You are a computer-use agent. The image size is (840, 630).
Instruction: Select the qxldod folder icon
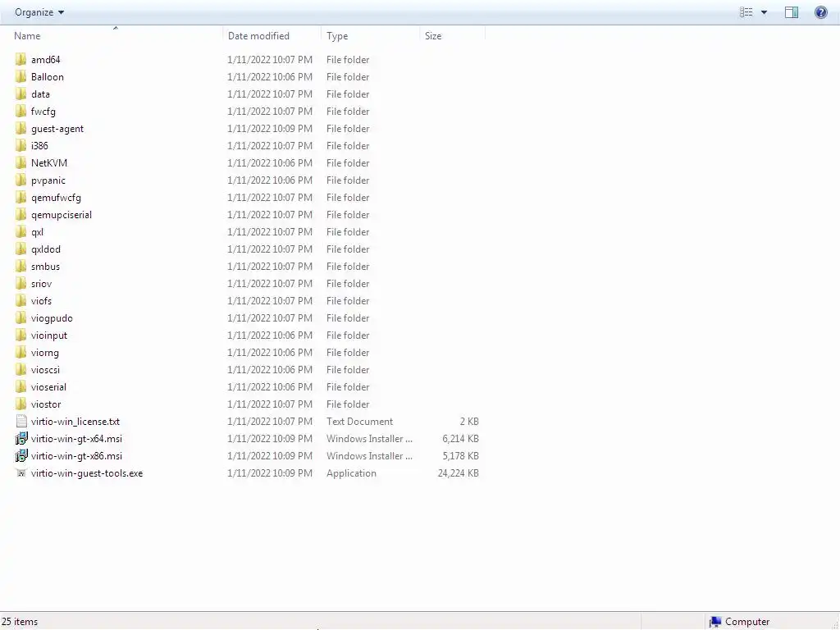(21, 249)
